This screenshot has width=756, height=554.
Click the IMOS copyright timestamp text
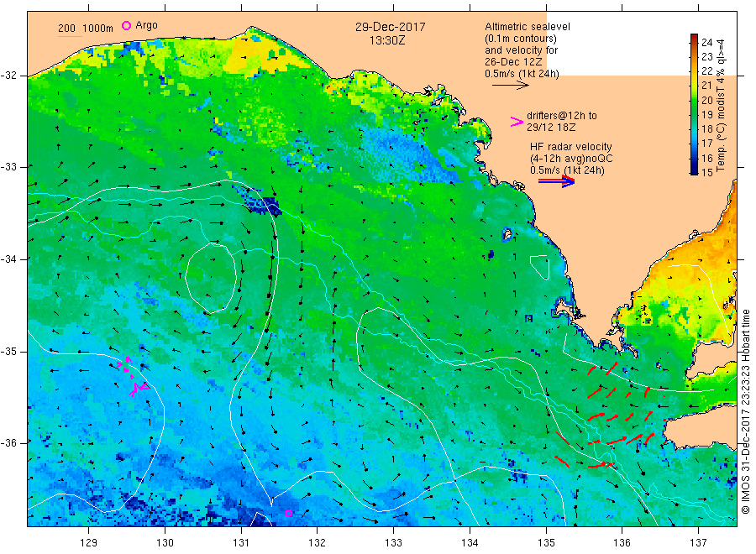pyautogui.click(x=745, y=411)
